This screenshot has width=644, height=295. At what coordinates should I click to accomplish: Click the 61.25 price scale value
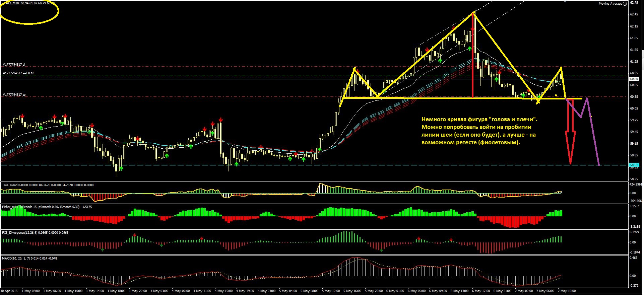click(x=634, y=62)
